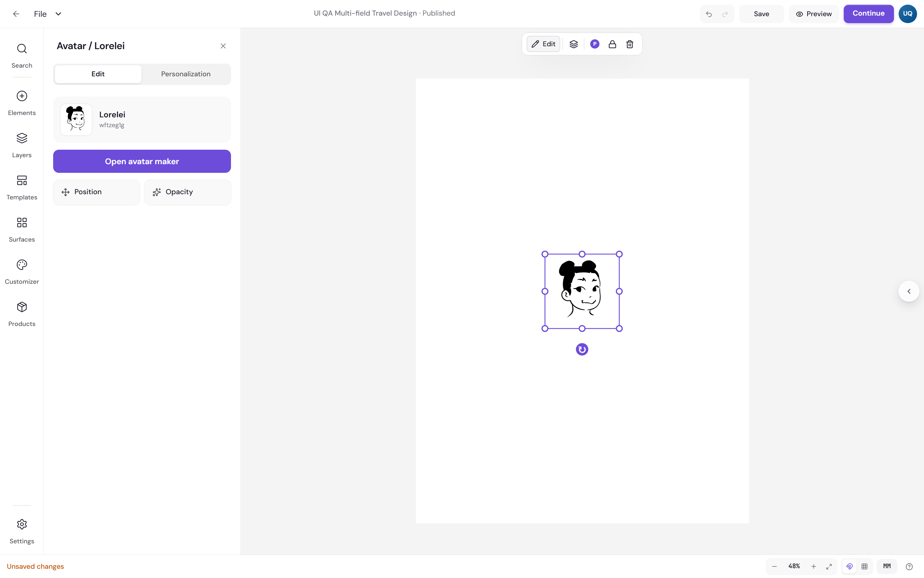Click the 48% zoom level value
The width and height of the screenshot is (924, 578).
[794, 566]
